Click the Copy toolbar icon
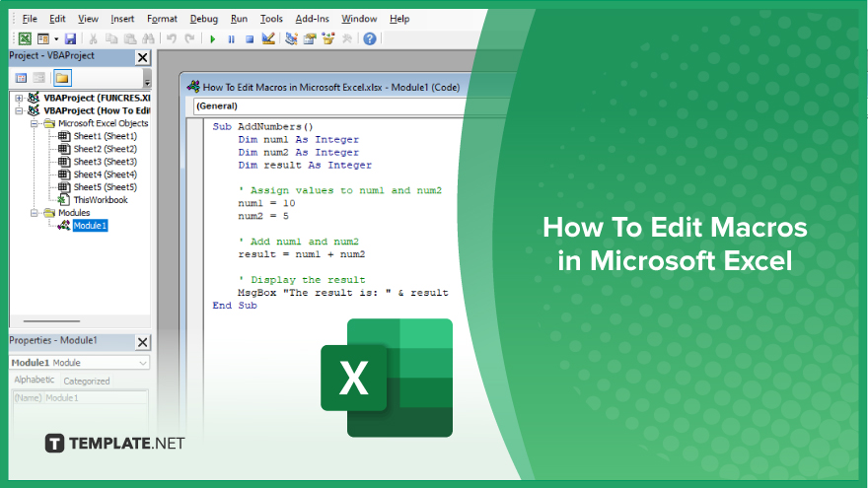 coord(111,38)
